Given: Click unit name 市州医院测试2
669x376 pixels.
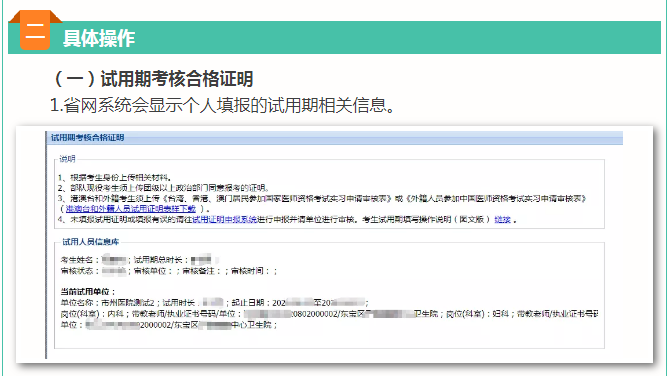Looking at the screenshot, I should 128,303.
